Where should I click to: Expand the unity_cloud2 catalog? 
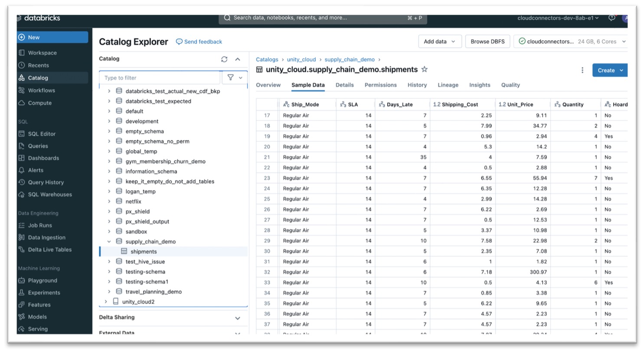106,302
